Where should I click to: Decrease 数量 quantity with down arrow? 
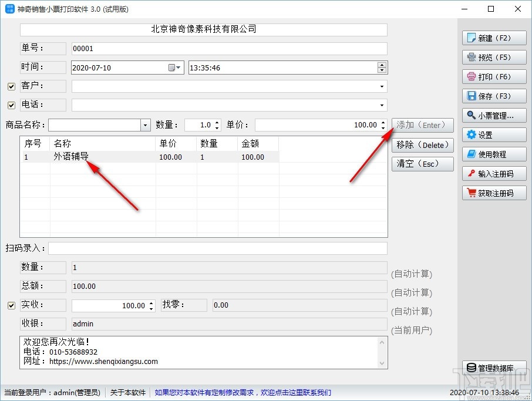pos(217,128)
